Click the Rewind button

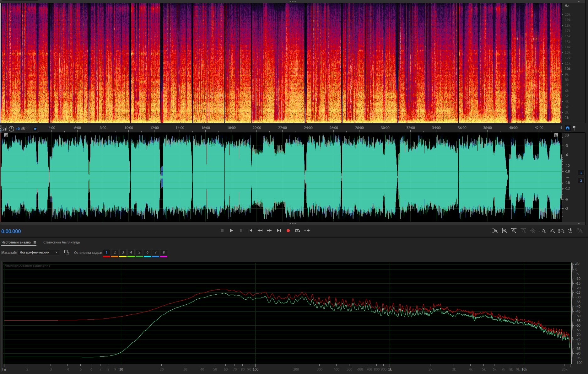click(260, 231)
